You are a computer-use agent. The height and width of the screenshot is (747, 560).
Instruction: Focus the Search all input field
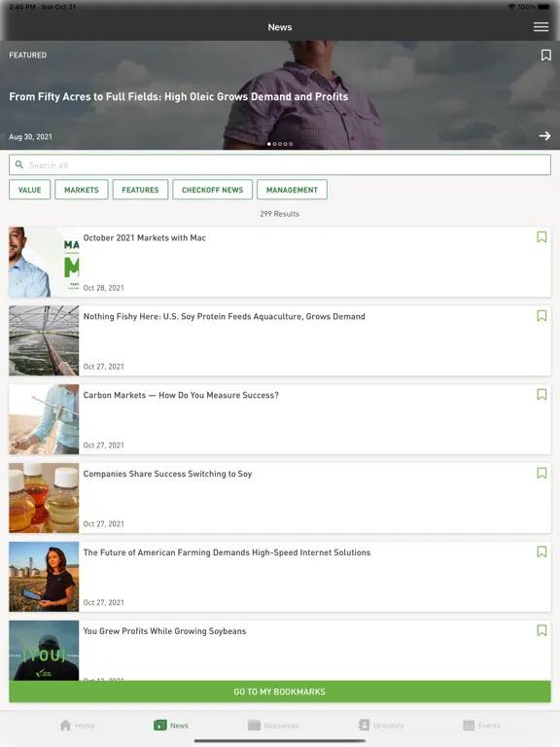click(280, 164)
